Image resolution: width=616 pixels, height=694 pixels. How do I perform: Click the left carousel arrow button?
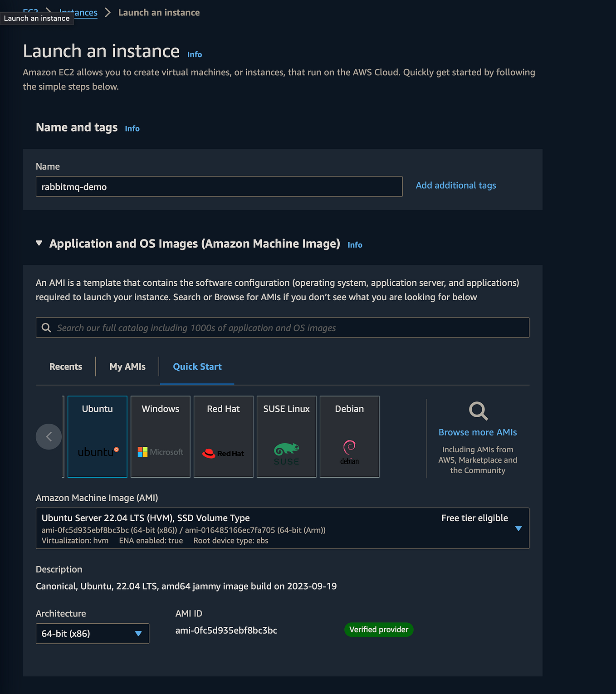(49, 437)
